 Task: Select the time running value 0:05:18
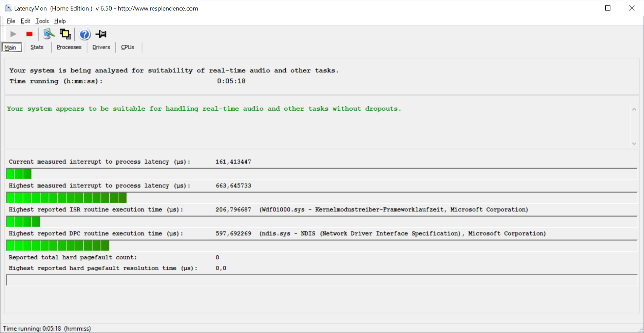point(231,81)
